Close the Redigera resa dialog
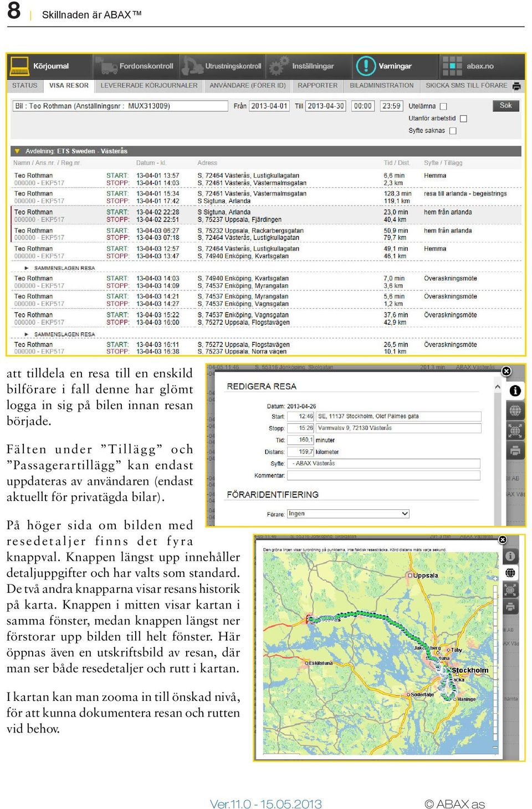The height and width of the screenshot is (809, 532). (x=506, y=371)
